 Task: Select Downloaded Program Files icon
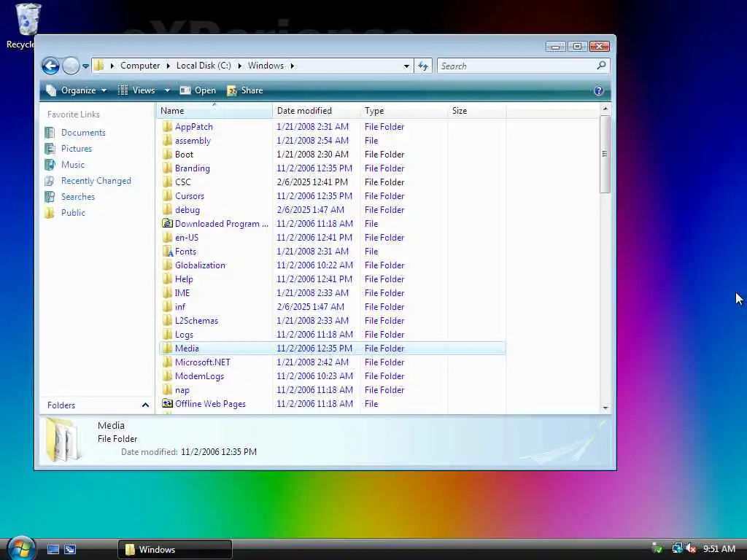[167, 223]
